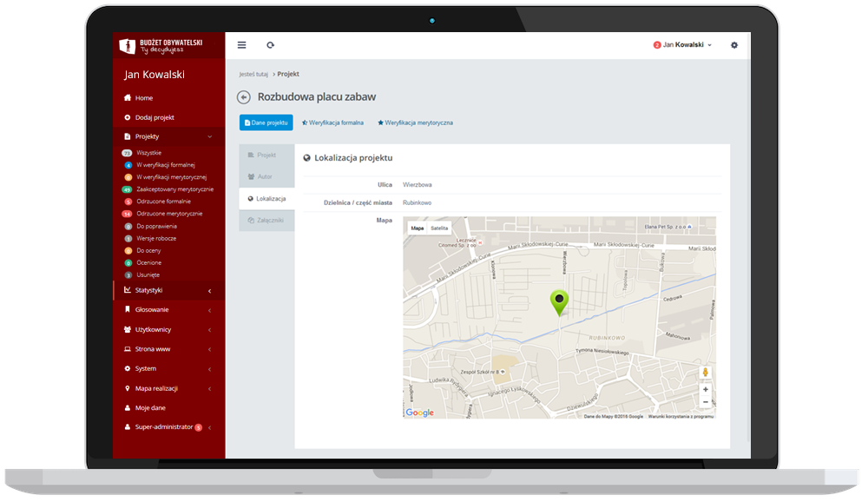Expand the Mapa realizacji menu
The height and width of the screenshot is (502, 868).
pyautogui.click(x=169, y=388)
